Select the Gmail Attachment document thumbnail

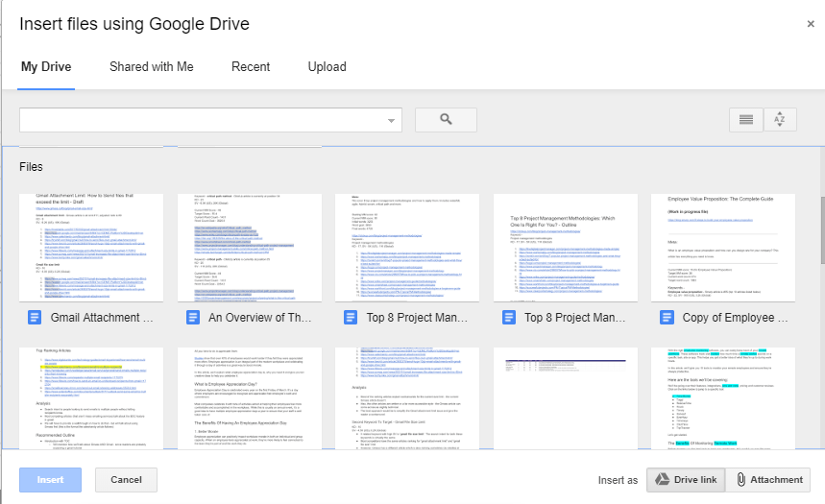(91, 248)
